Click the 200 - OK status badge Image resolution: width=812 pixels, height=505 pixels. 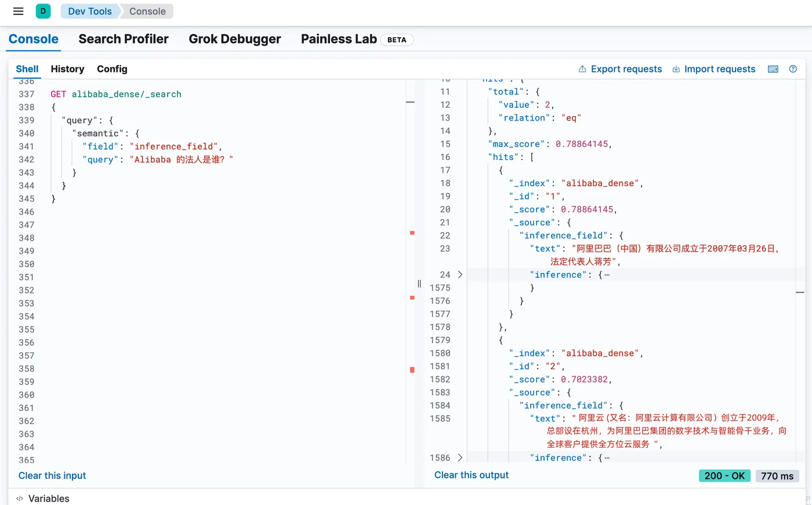[724, 476]
